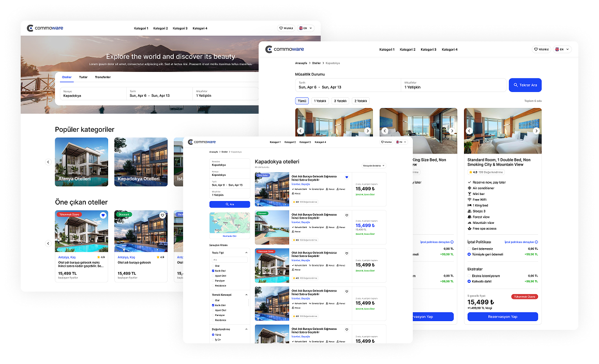Favorite the Discount-tagged hotel in Kapadokya list
Image resolution: width=599 pixels, height=364 pixels.
tap(347, 215)
